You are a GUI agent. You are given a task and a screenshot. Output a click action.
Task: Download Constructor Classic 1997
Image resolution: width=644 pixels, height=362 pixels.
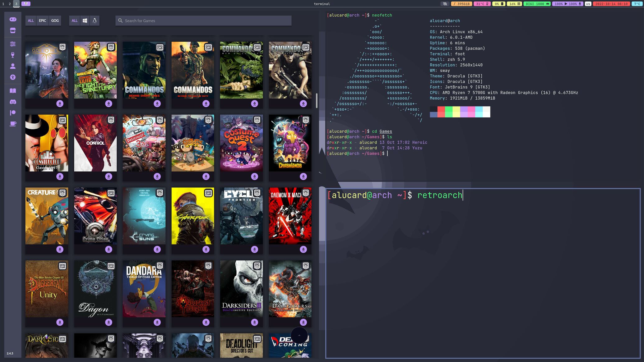[x=60, y=176]
